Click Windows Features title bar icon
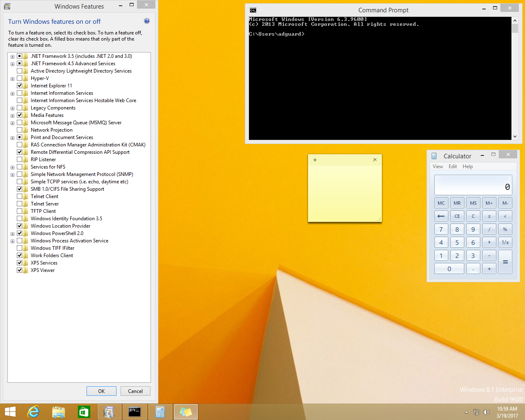 pyautogui.click(x=7, y=6)
